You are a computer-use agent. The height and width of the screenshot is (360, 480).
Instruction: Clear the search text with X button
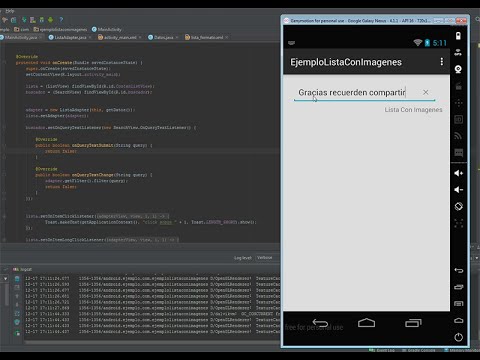(426, 92)
